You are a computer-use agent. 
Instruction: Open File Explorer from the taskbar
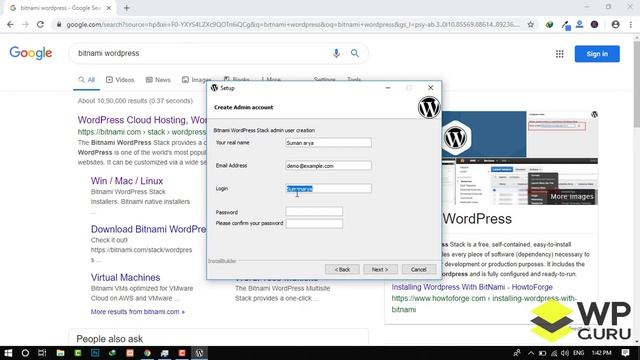60,353
